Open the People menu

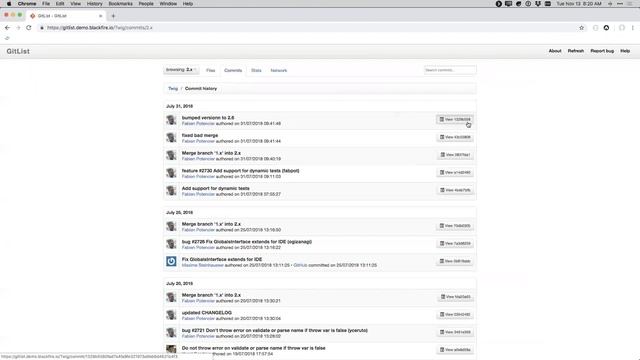[146, 4]
